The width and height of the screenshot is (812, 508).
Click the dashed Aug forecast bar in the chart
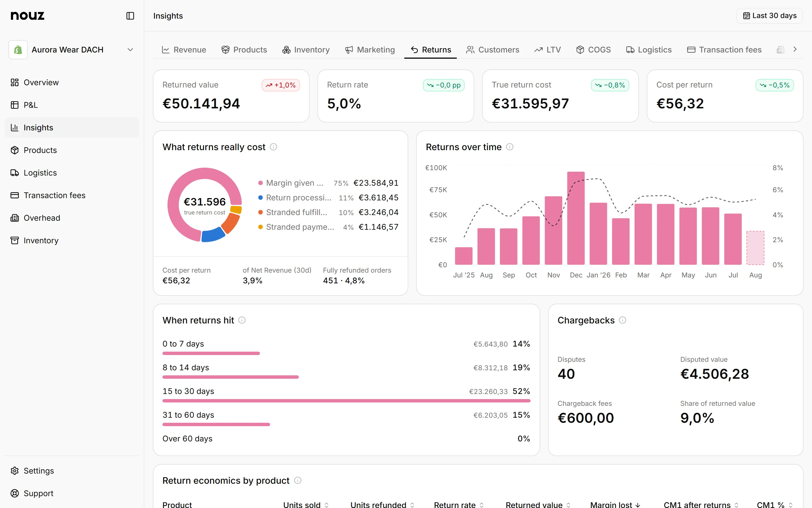point(755,248)
